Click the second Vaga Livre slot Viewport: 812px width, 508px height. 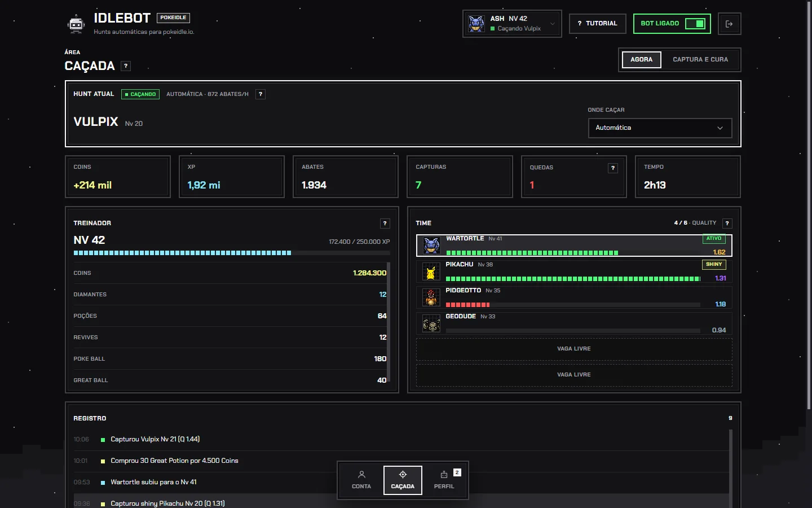574,375
